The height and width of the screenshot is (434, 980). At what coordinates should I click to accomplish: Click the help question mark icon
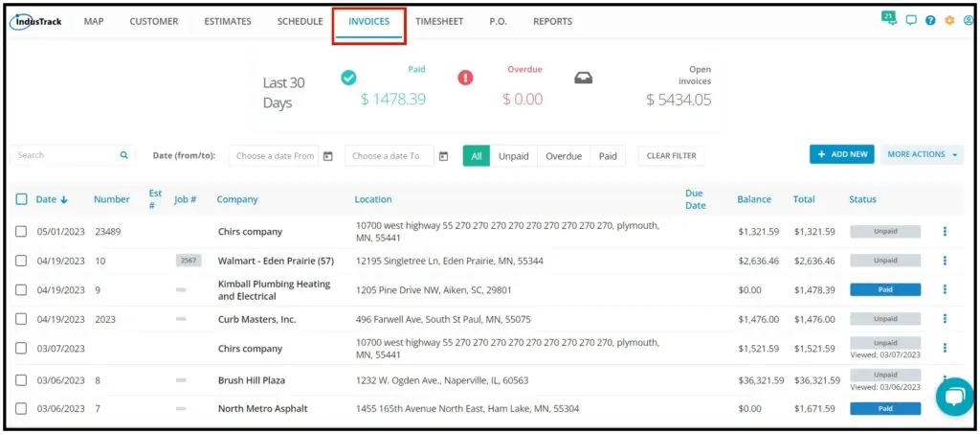tap(930, 21)
